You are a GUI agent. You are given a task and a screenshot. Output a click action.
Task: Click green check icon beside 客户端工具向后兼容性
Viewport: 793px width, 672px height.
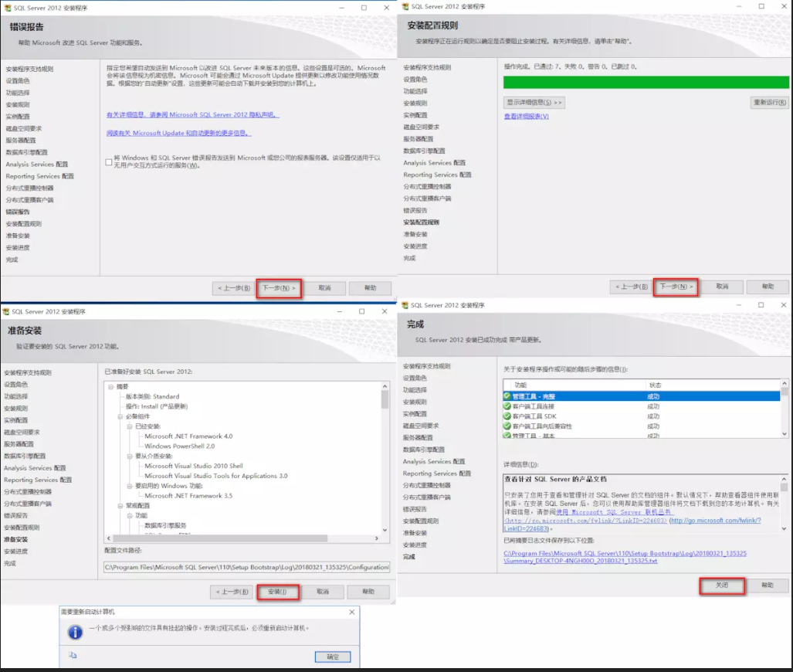[507, 426]
